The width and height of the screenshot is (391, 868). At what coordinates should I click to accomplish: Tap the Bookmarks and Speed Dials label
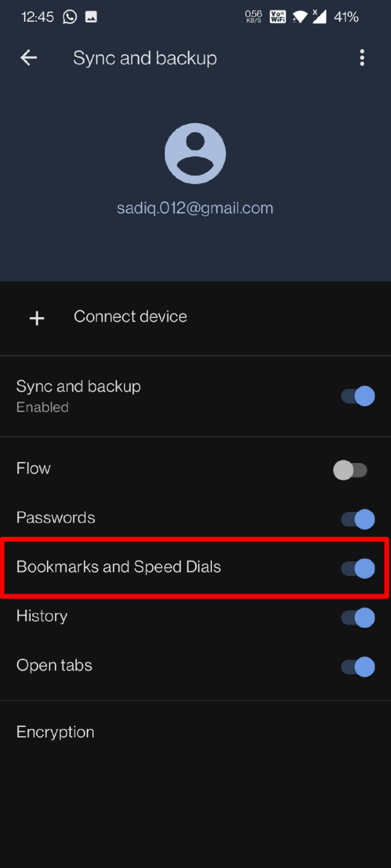click(x=119, y=567)
